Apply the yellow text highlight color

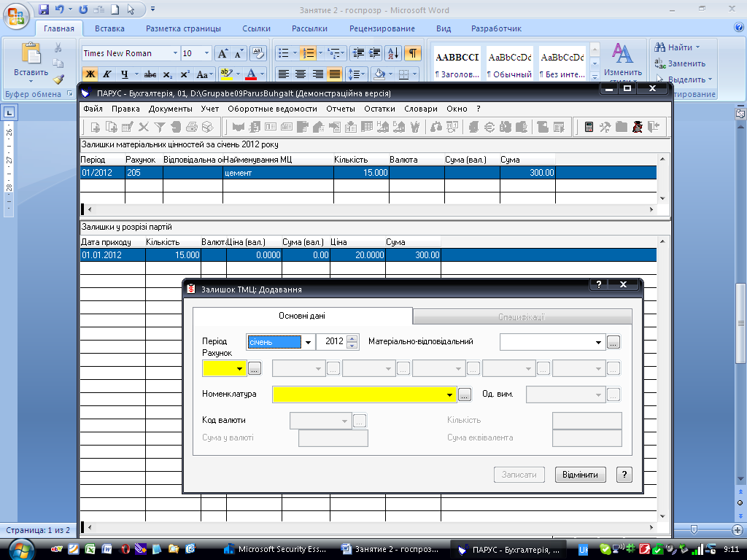226,74
